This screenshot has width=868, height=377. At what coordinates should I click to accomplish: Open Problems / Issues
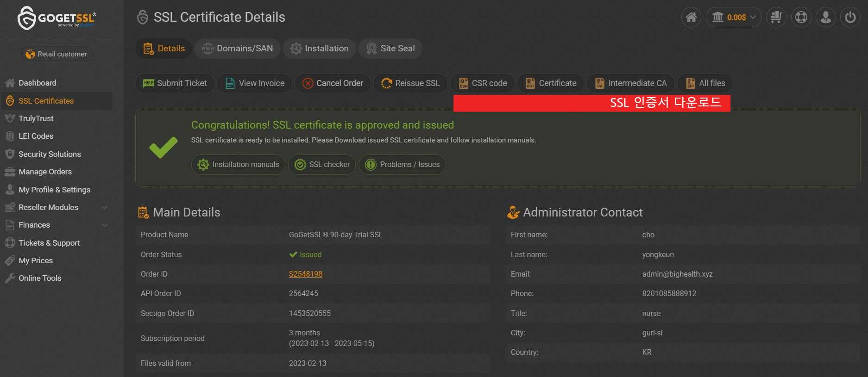coord(403,165)
